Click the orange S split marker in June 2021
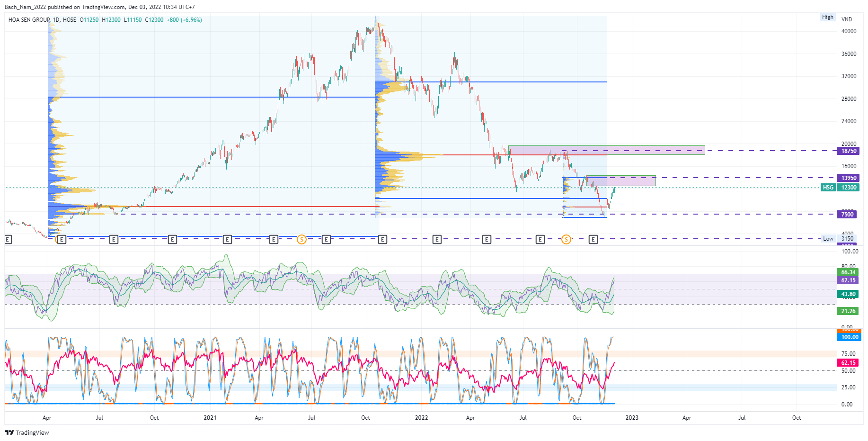 (x=301, y=240)
